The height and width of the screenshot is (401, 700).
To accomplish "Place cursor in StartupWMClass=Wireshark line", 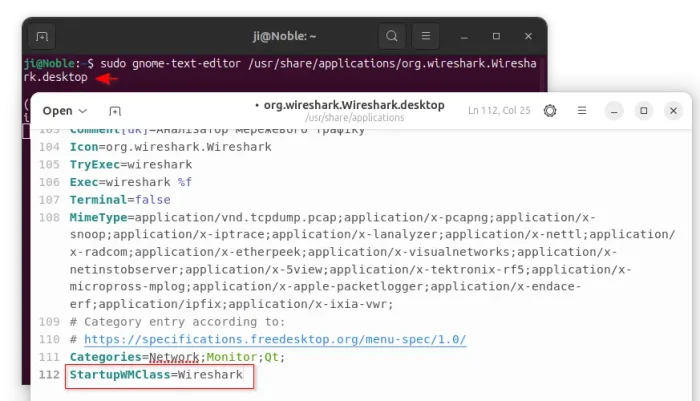I will point(156,375).
